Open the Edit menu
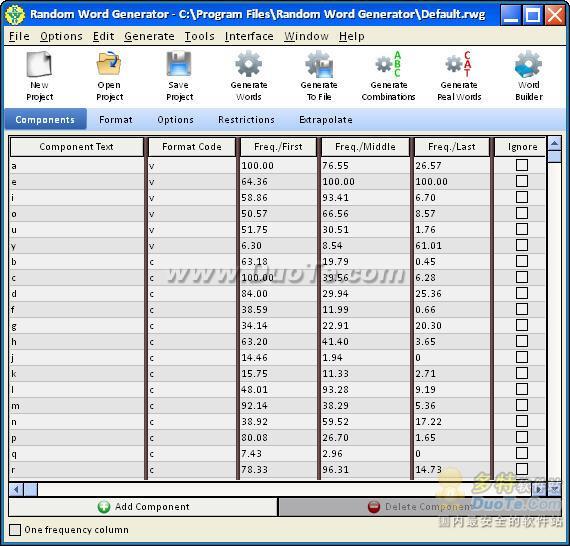Screen dimensions: 570x546 (x=103, y=36)
